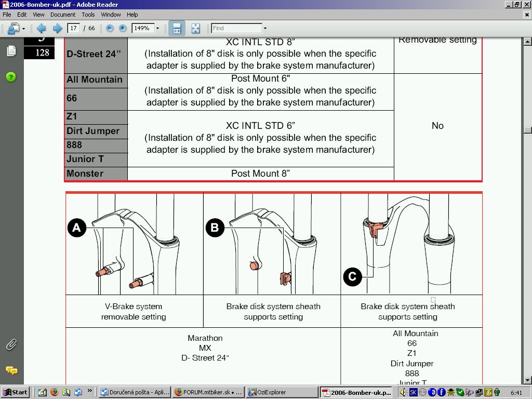The width and height of the screenshot is (532, 399).
Task: Toggle the fit width scrolling mode
Action: [177, 29]
